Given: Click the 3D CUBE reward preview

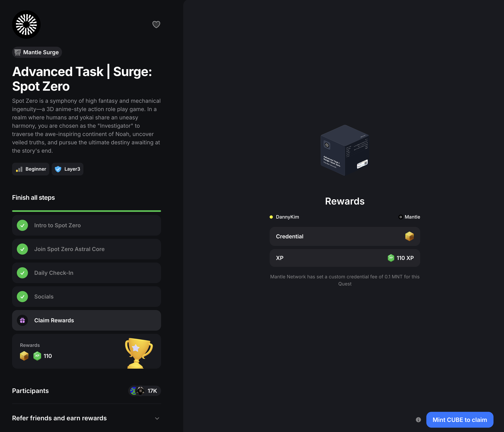Looking at the screenshot, I should pos(345,150).
